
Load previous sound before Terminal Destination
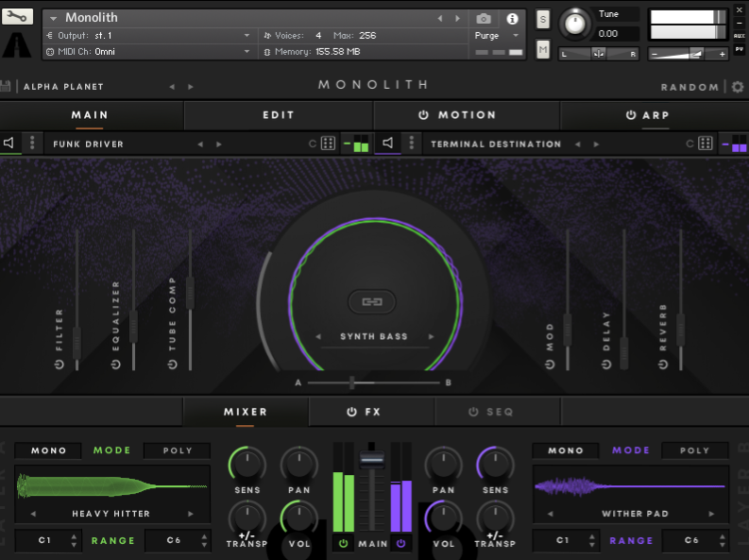[x=577, y=144]
